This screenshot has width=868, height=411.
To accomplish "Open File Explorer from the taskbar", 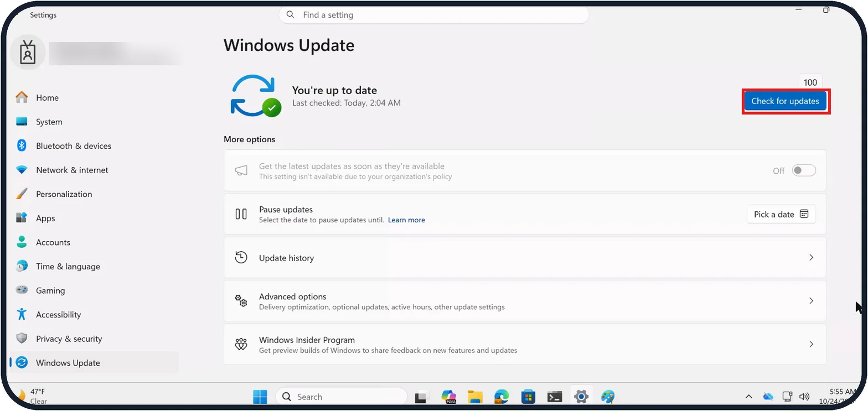I will (x=475, y=397).
